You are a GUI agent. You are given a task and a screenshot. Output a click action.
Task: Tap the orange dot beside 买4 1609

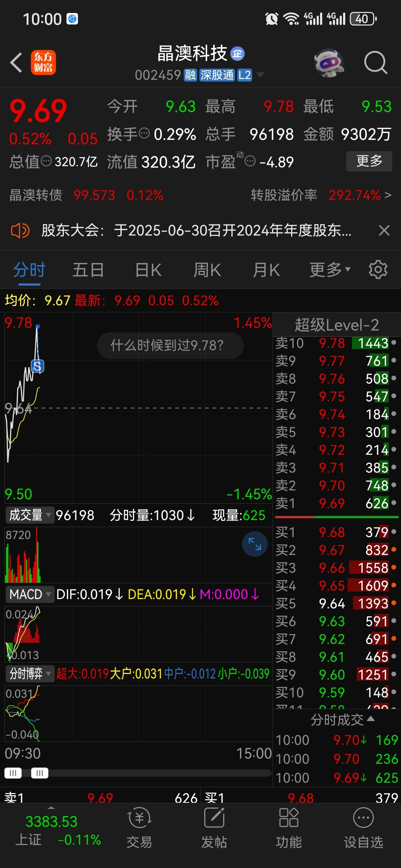[394, 585]
